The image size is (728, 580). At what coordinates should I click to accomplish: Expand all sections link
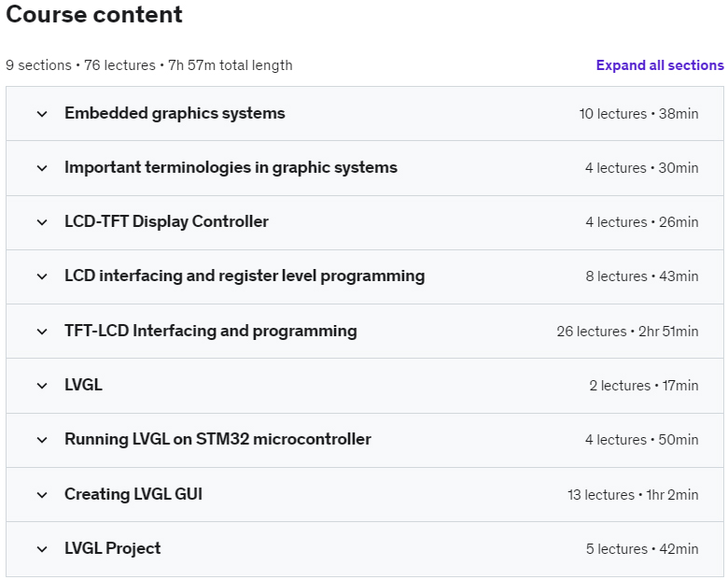[660, 65]
